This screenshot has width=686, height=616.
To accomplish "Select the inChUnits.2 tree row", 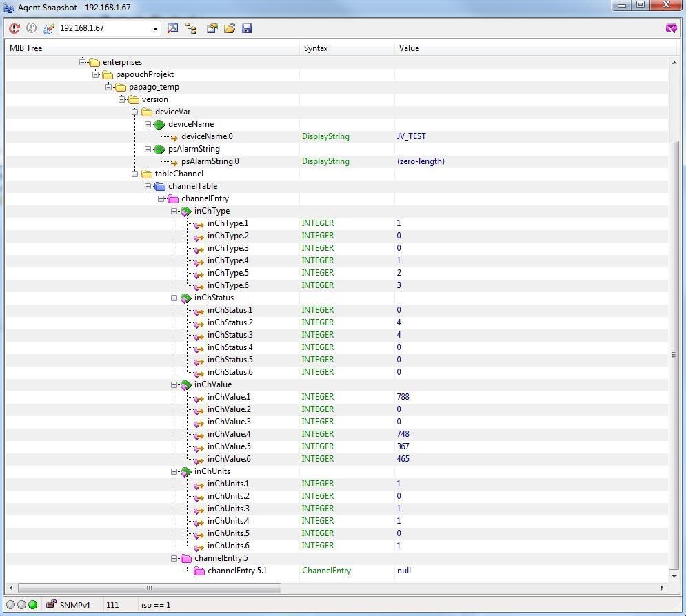I will (337, 496).
